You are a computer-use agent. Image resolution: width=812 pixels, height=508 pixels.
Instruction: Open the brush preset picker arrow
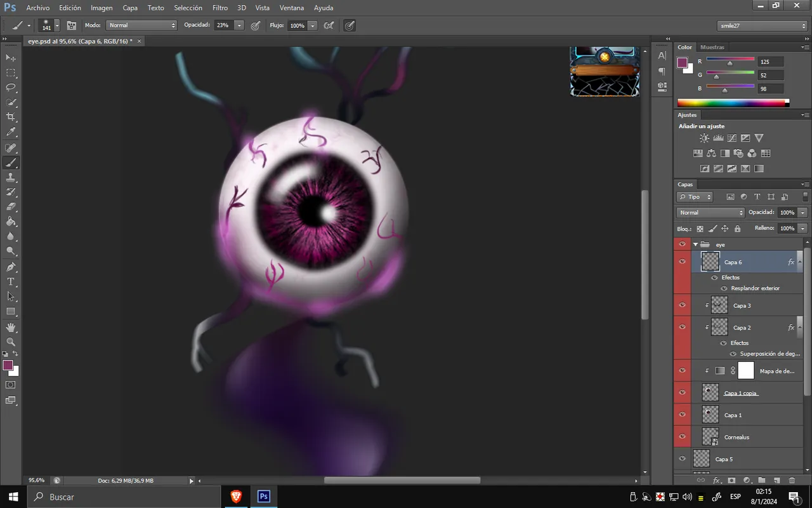click(57, 25)
